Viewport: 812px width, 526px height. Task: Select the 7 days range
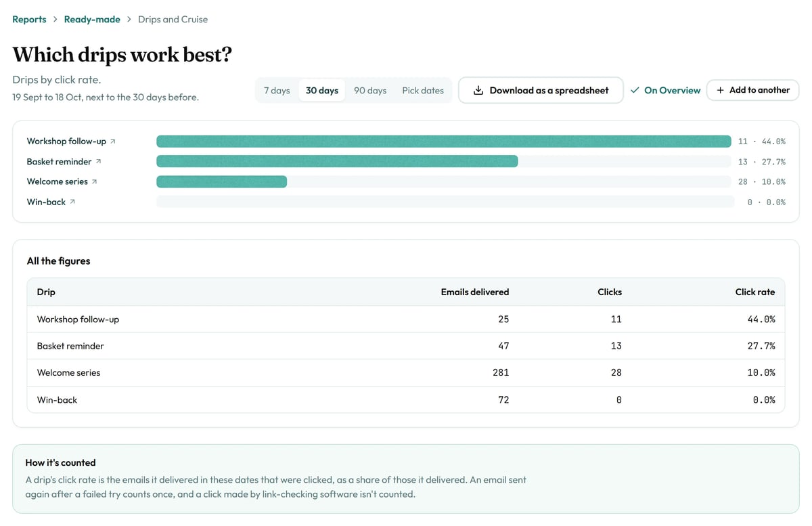point(277,90)
